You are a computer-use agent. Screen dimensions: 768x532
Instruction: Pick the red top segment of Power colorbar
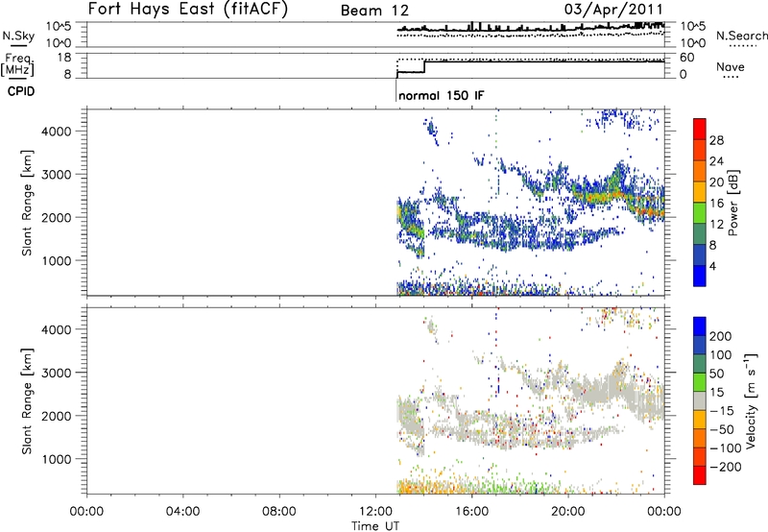click(x=700, y=129)
